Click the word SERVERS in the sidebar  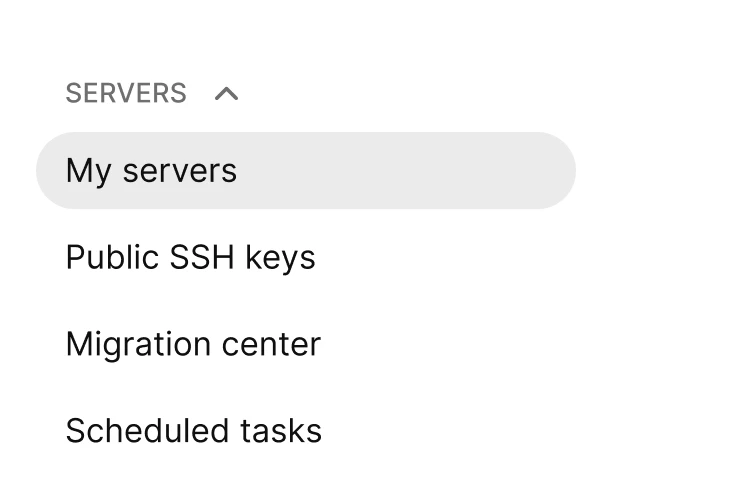pos(126,94)
